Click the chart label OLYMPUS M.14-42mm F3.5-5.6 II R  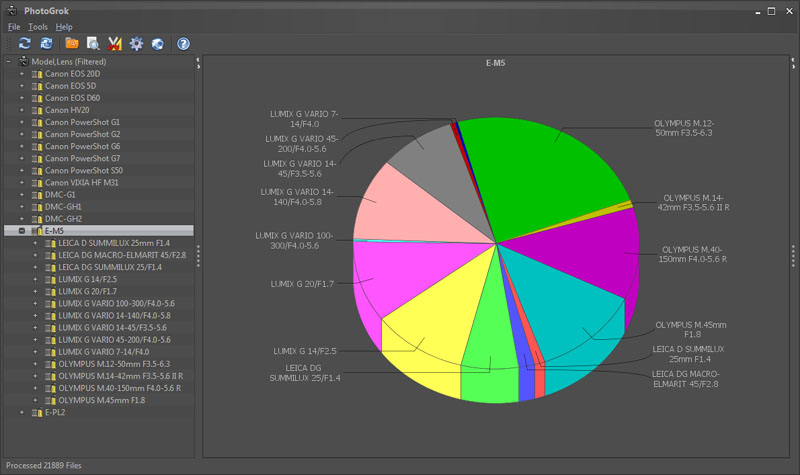click(693, 203)
